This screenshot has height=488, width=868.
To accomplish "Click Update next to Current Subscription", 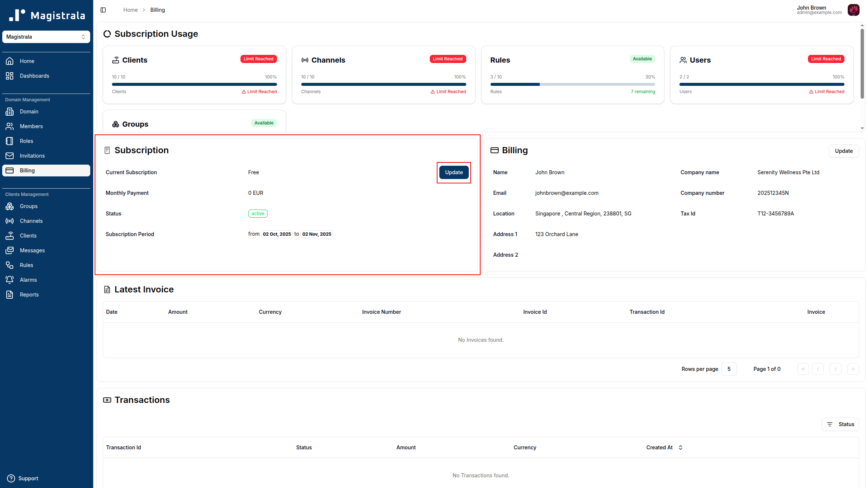I will (x=453, y=172).
